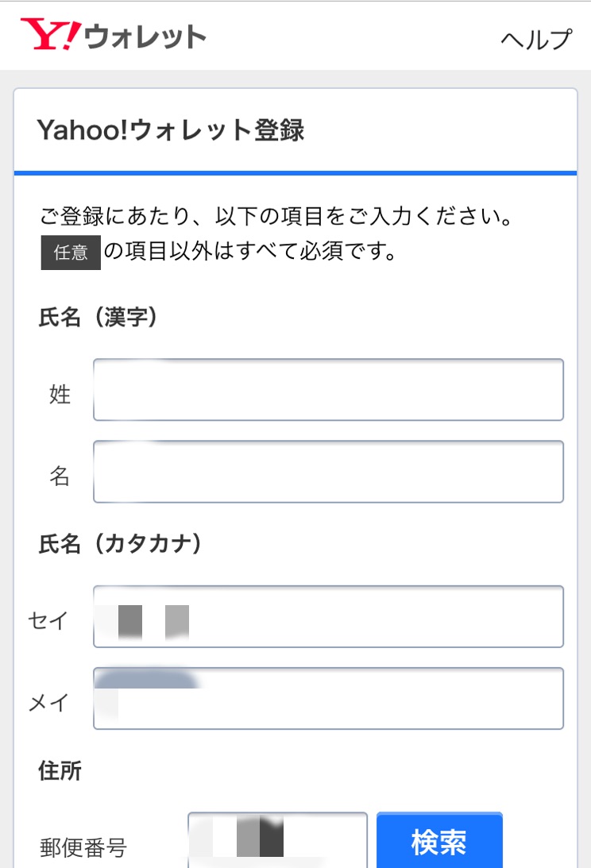Click the 名 kanji given name field
The height and width of the screenshot is (868, 591).
click(328, 472)
